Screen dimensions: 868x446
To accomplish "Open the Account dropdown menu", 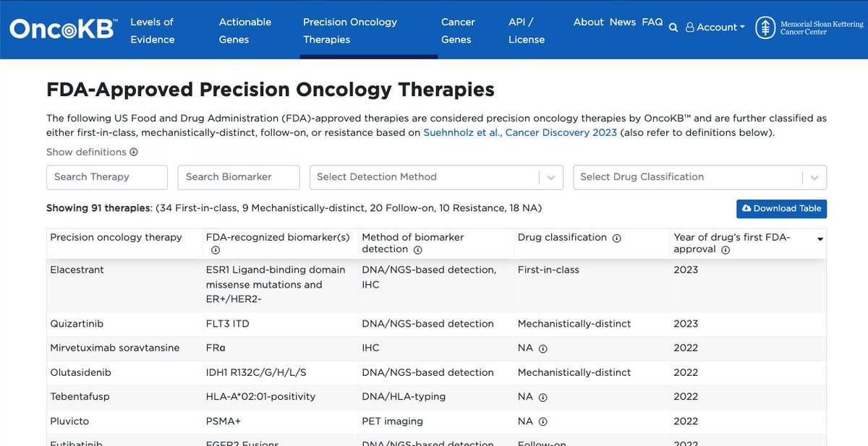I will coord(715,27).
